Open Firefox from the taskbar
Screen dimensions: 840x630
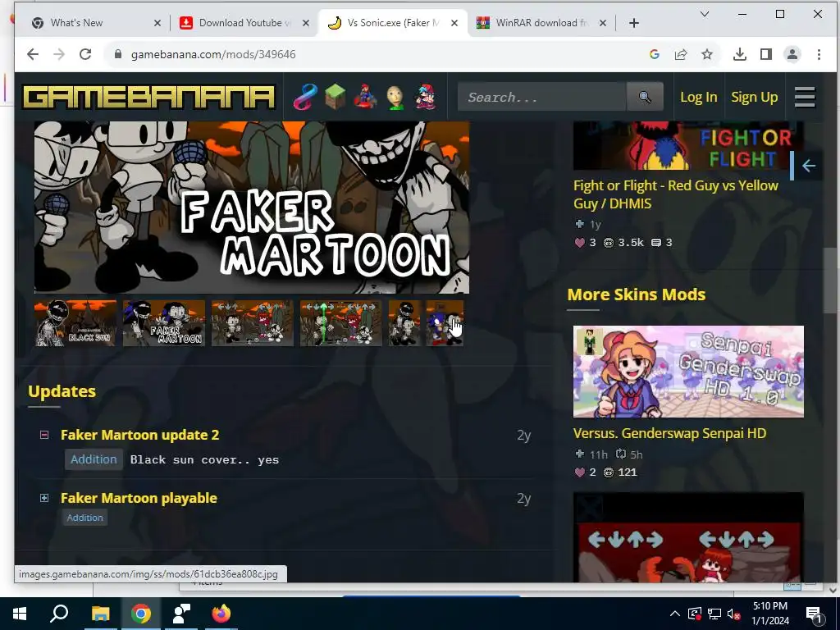coord(221,614)
